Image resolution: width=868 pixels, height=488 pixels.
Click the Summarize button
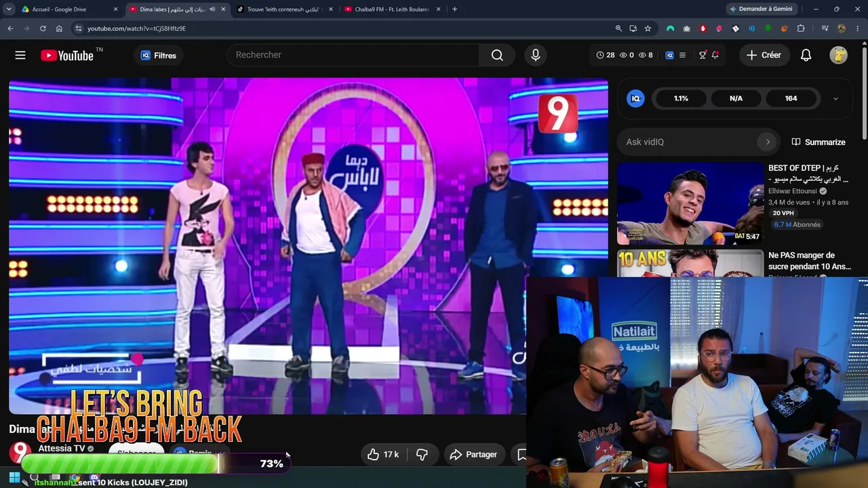[x=818, y=142]
